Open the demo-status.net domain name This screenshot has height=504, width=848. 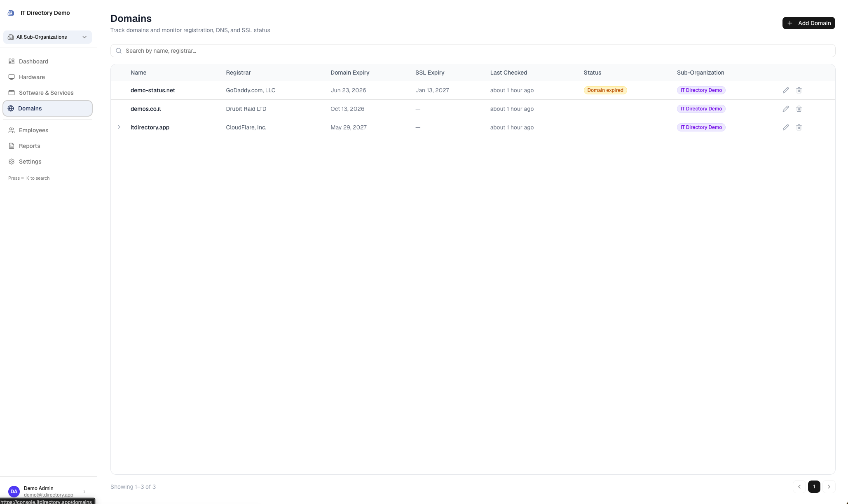153,90
